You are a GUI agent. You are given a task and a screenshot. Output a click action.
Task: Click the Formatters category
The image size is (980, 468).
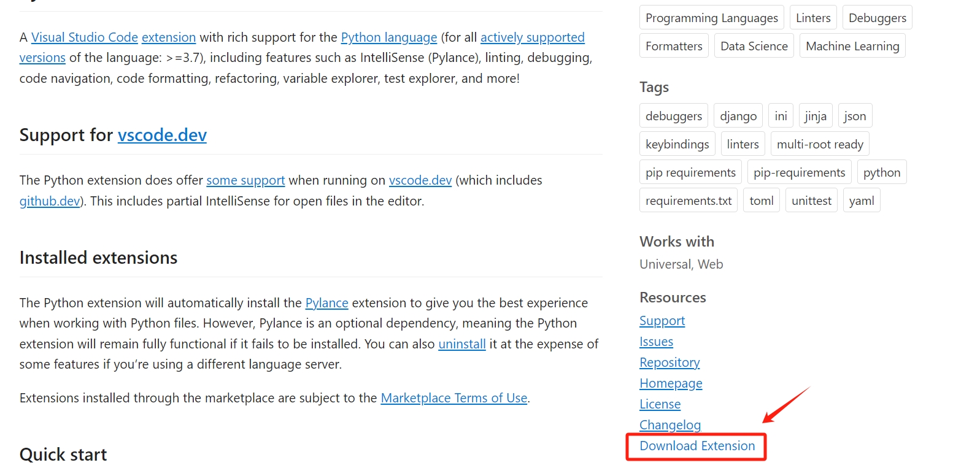click(x=674, y=46)
